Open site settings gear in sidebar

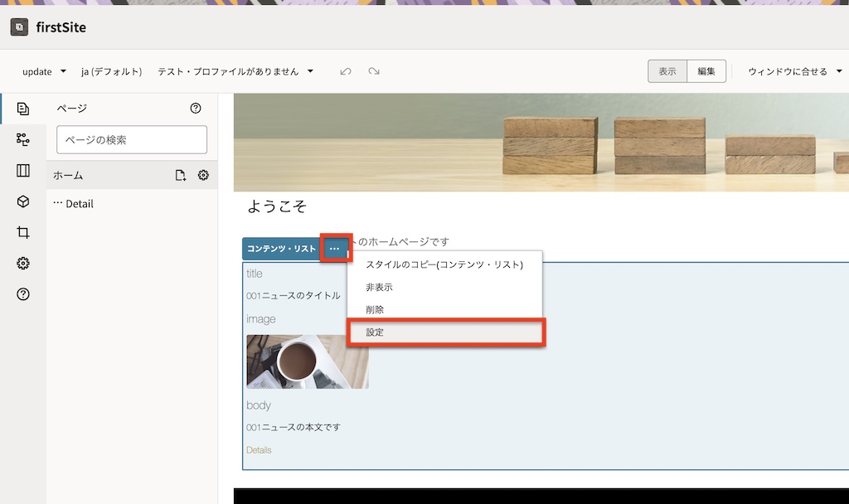pyautogui.click(x=23, y=264)
